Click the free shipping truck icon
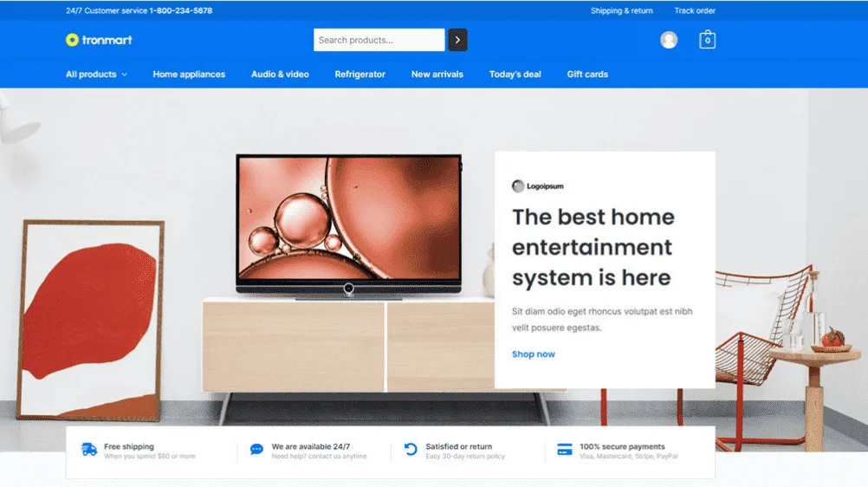 (x=89, y=450)
